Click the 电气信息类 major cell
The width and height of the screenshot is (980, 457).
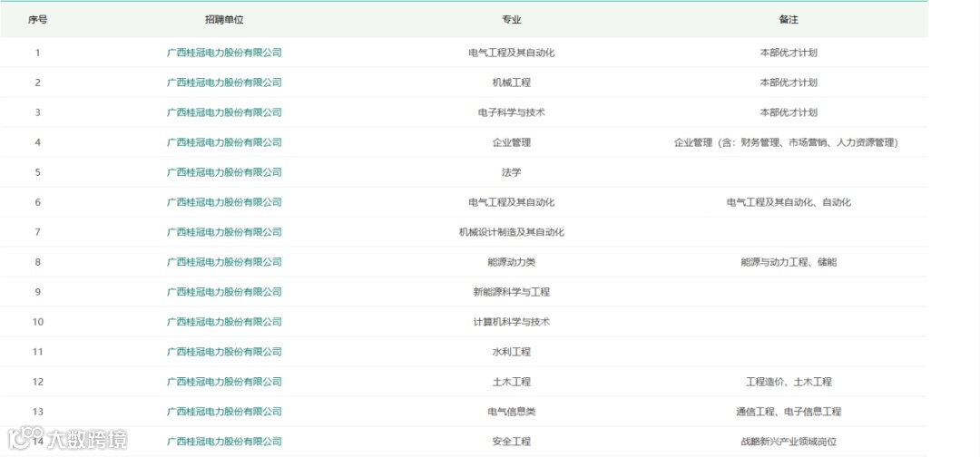[x=511, y=412]
